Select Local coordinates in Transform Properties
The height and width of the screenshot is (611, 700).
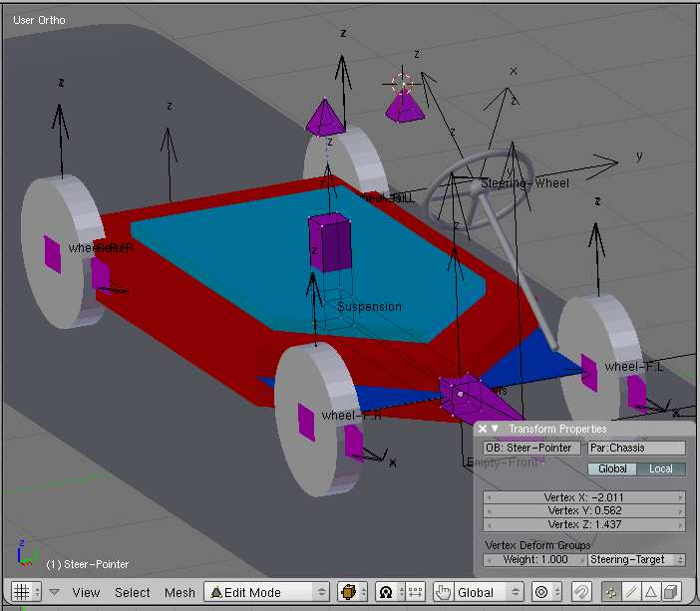click(x=661, y=468)
